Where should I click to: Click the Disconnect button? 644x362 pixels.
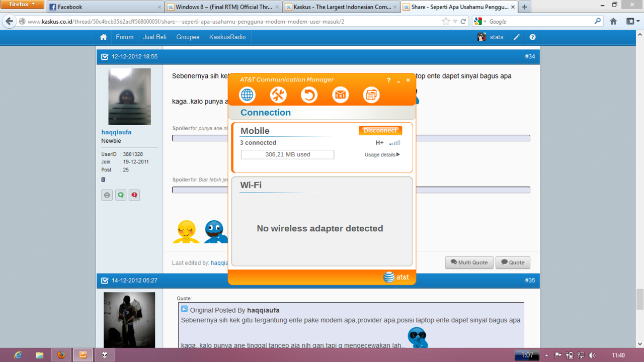(x=380, y=130)
